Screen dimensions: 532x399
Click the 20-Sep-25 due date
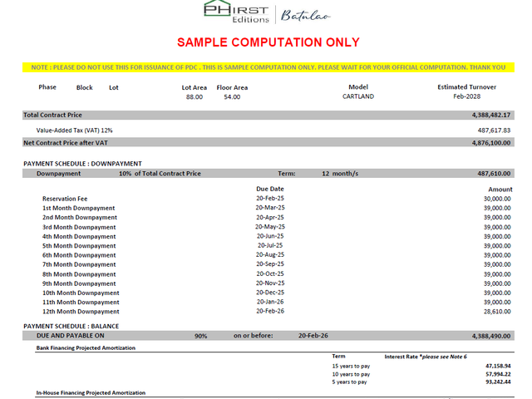point(270,264)
